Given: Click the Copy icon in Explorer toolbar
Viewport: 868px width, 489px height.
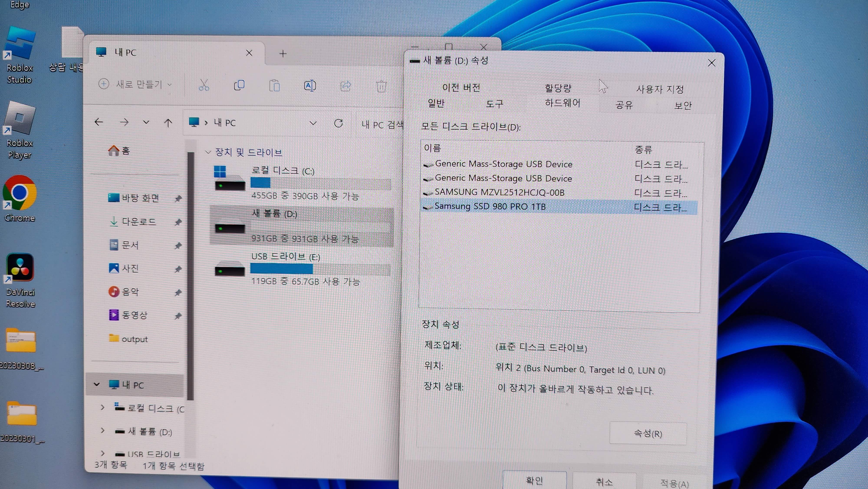Looking at the screenshot, I should 239,85.
